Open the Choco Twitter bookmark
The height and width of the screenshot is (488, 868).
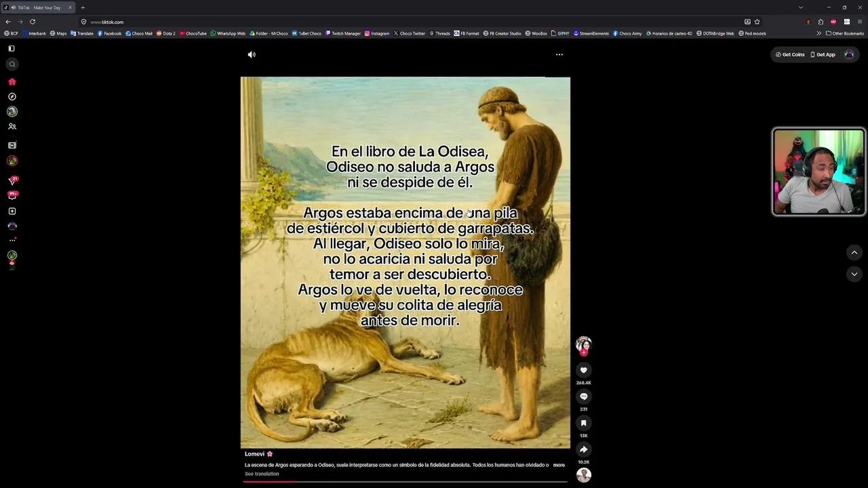tap(410, 33)
